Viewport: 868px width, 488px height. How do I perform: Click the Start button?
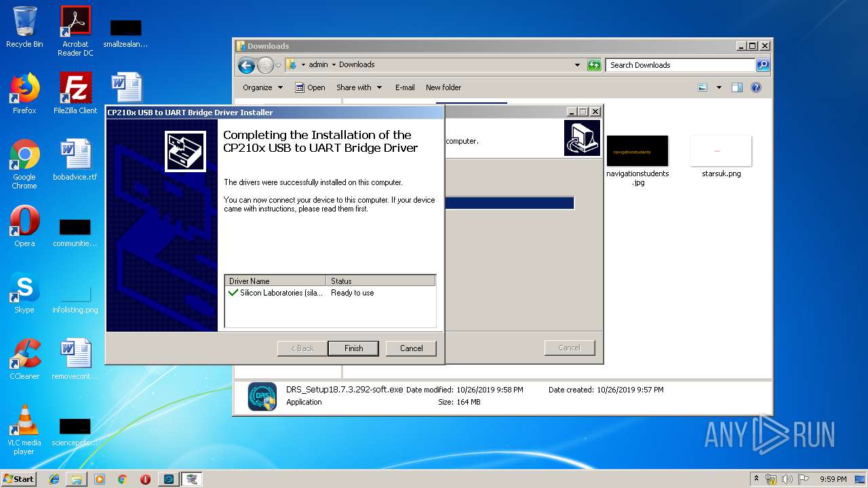point(18,479)
